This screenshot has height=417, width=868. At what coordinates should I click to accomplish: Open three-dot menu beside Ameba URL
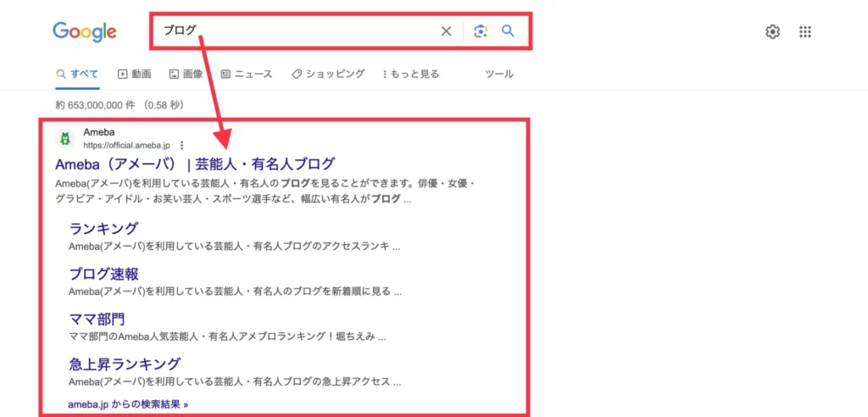click(181, 145)
